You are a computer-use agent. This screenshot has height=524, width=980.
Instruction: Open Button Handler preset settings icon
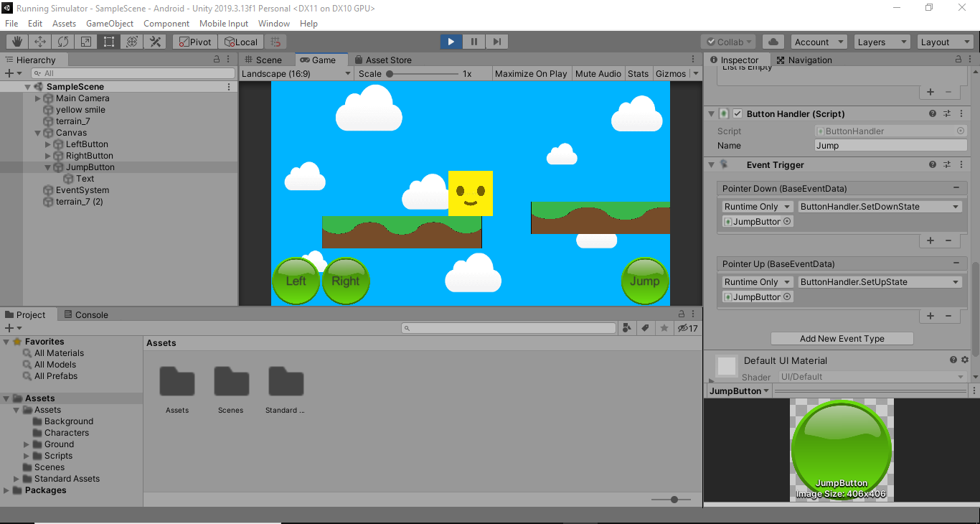point(947,113)
